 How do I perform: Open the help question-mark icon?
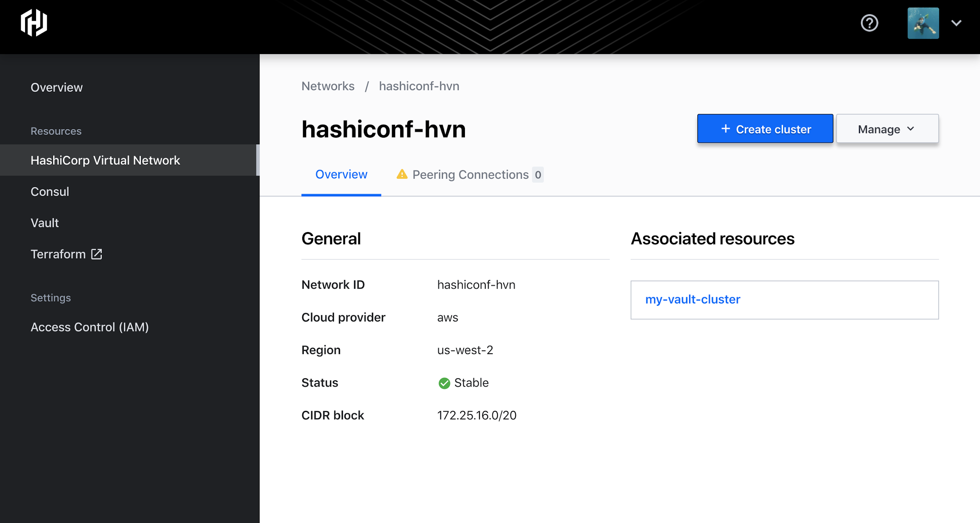(x=869, y=24)
